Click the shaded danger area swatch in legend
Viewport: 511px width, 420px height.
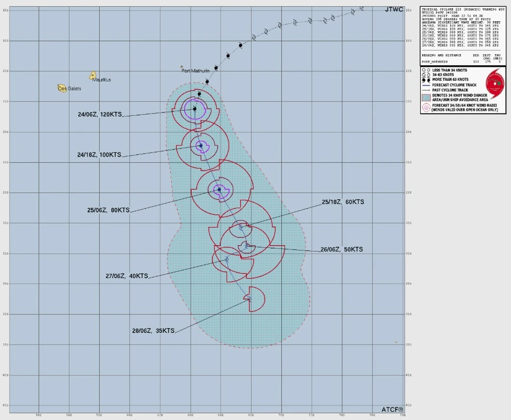click(x=426, y=98)
